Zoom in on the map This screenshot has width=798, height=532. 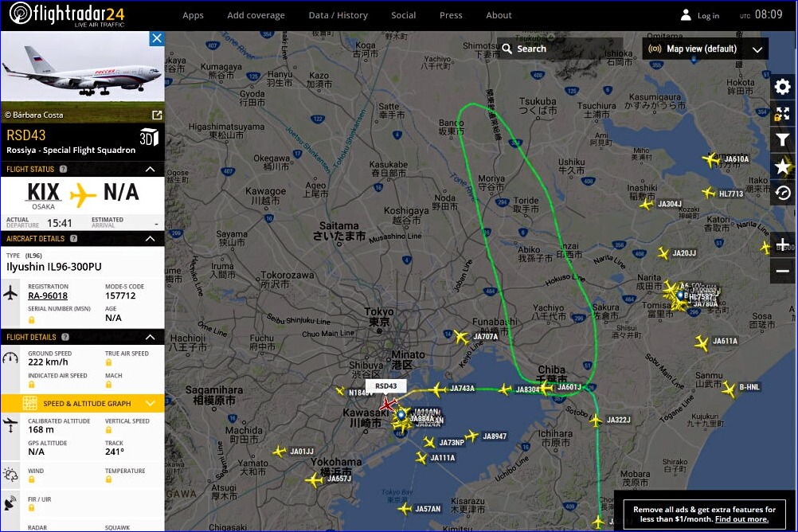point(782,245)
